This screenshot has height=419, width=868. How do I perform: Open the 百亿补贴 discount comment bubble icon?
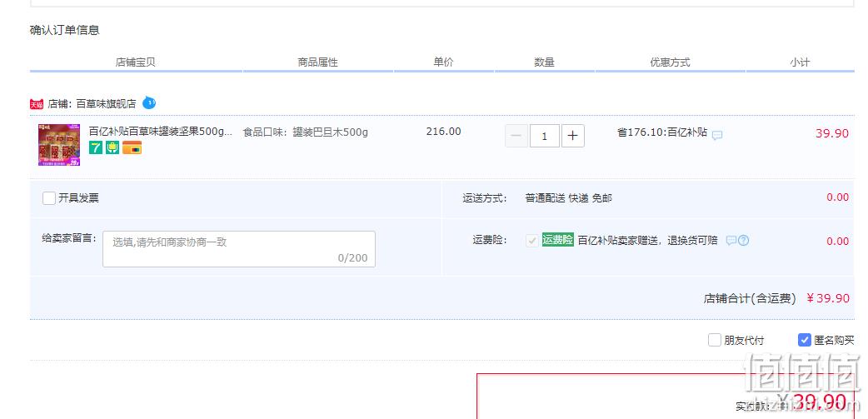pos(717,135)
